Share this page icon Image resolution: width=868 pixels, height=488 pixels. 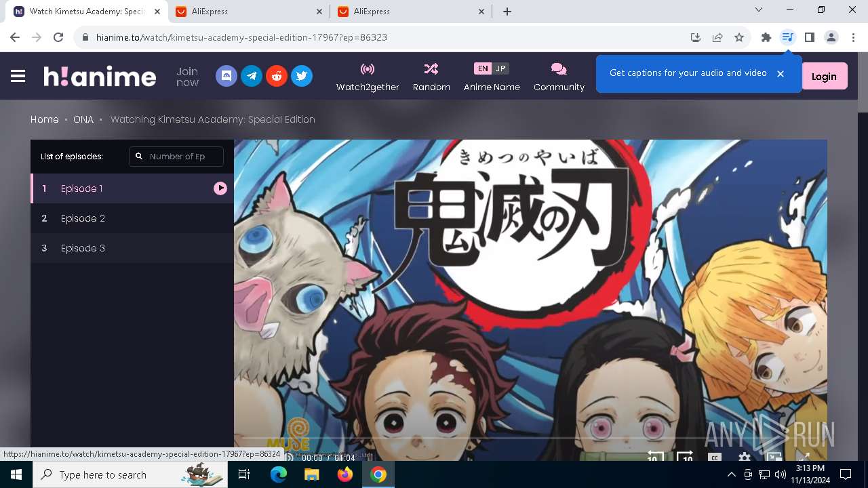717,37
